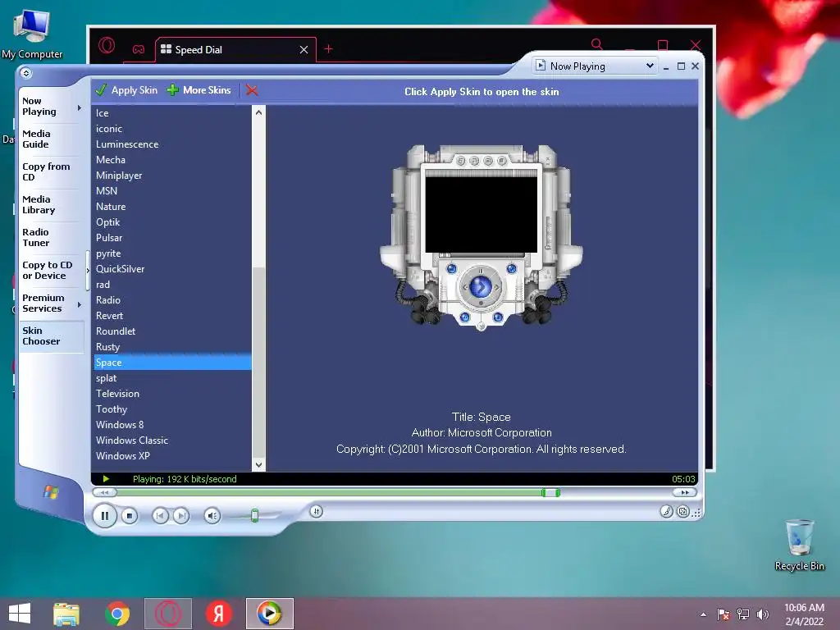Select the Radio skin
The image size is (840, 630).
172,300
